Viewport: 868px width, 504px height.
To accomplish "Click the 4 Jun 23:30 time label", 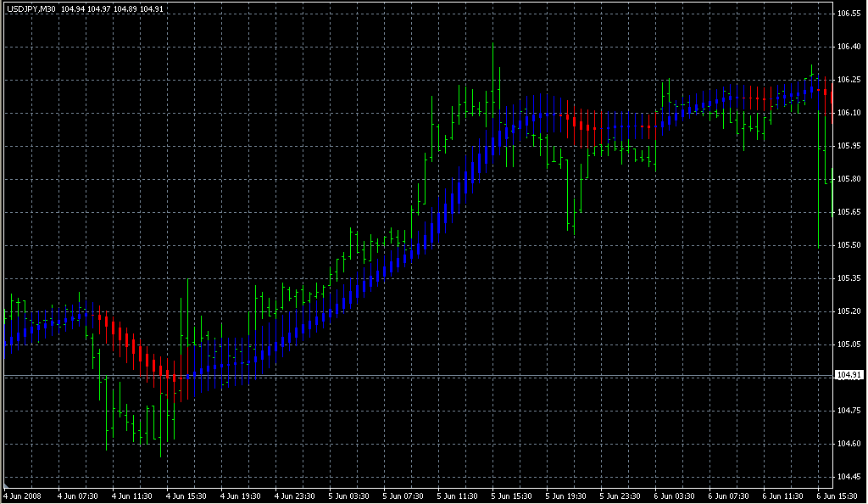I will coord(295,496).
